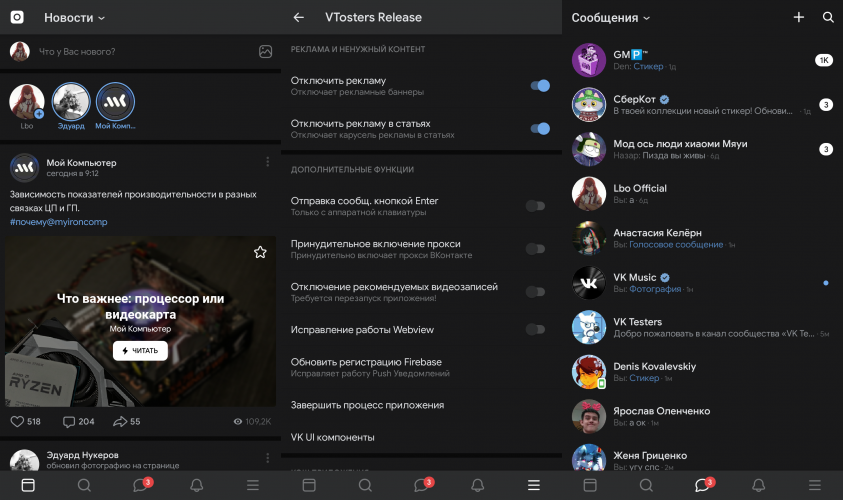Open the Мой Компьютер post author avatar
843x500 pixels.
point(24,168)
